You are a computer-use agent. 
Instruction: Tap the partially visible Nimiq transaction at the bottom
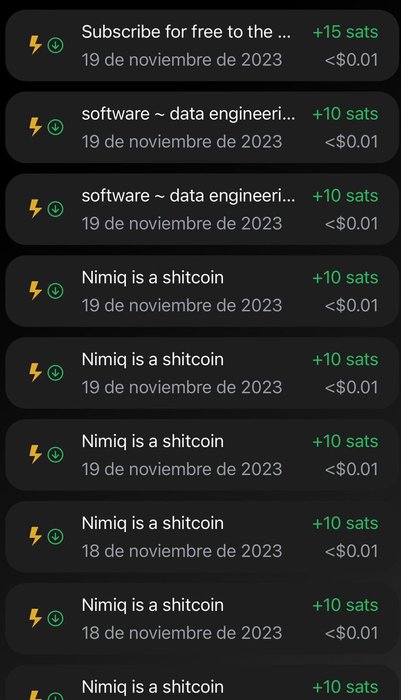click(x=202, y=683)
